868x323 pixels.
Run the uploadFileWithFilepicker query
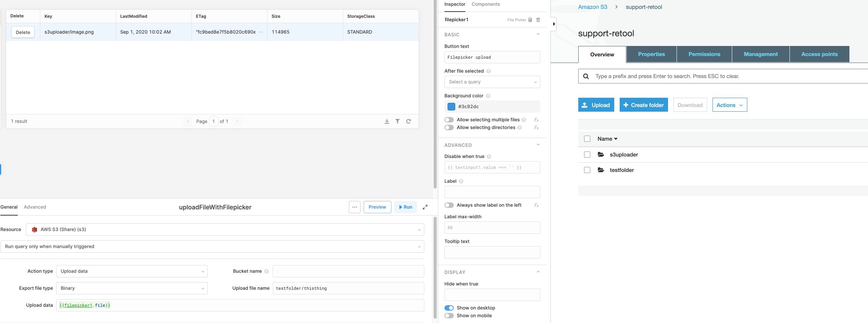click(406, 207)
